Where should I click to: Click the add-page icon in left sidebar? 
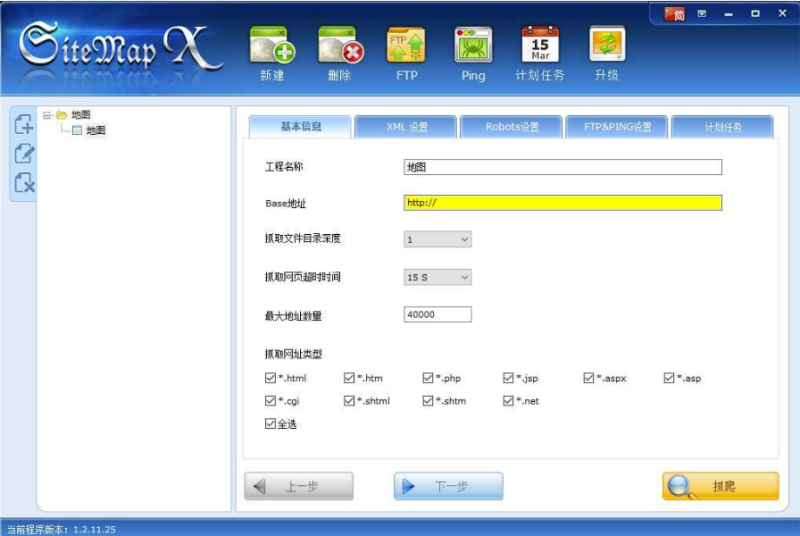[x=24, y=125]
